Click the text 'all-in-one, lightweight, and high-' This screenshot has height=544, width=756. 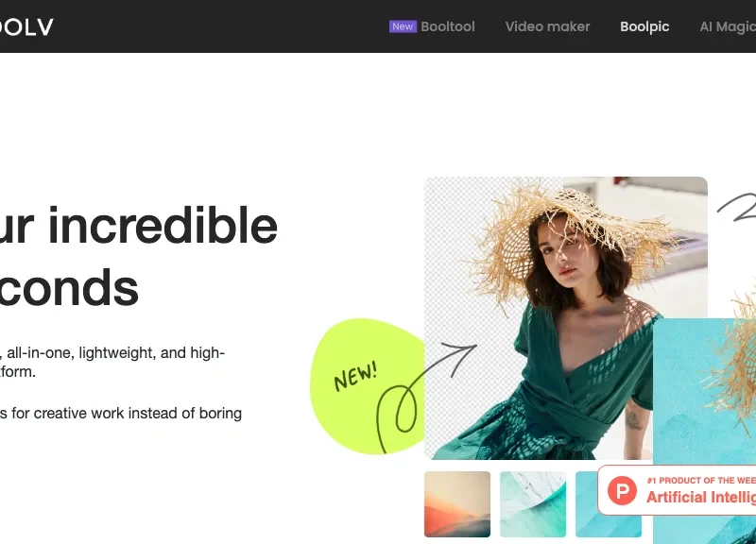[x=115, y=352]
